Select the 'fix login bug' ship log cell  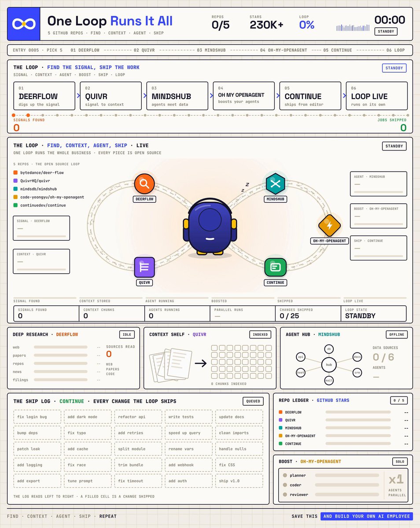click(x=37, y=417)
